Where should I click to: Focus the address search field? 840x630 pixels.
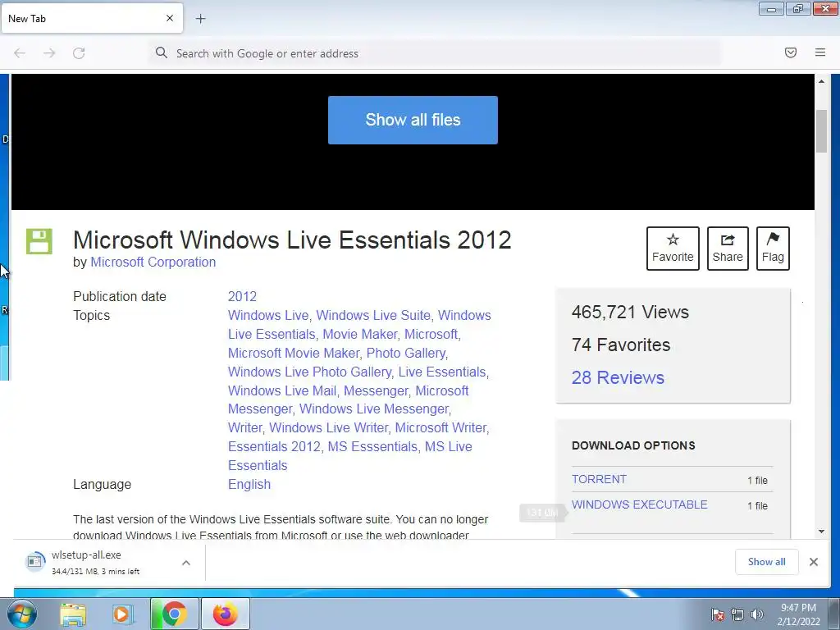click(x=434, y=53)
